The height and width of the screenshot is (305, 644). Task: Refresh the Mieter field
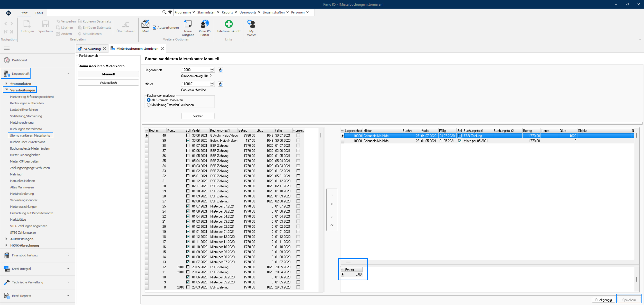pos(221,84)
